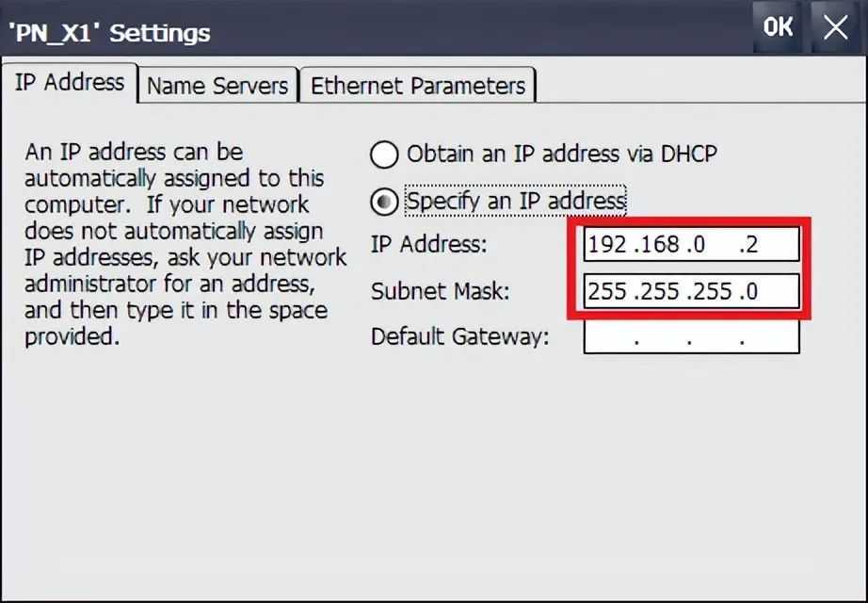Viewport: 868px width, 603px height.
Task: Confirm settings with the OK button
Action: (778, 27)
